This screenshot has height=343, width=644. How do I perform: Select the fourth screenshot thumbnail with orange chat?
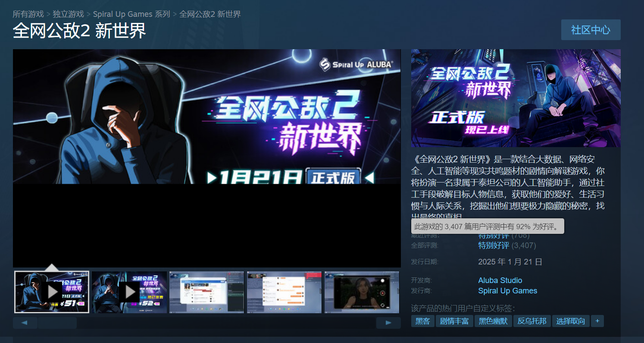coord(284,292)
